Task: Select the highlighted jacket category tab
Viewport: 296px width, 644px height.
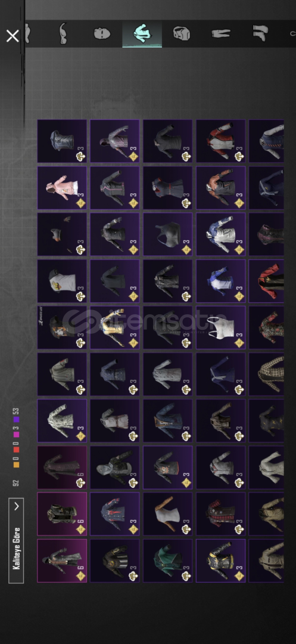Action: [x=142, y=33]
